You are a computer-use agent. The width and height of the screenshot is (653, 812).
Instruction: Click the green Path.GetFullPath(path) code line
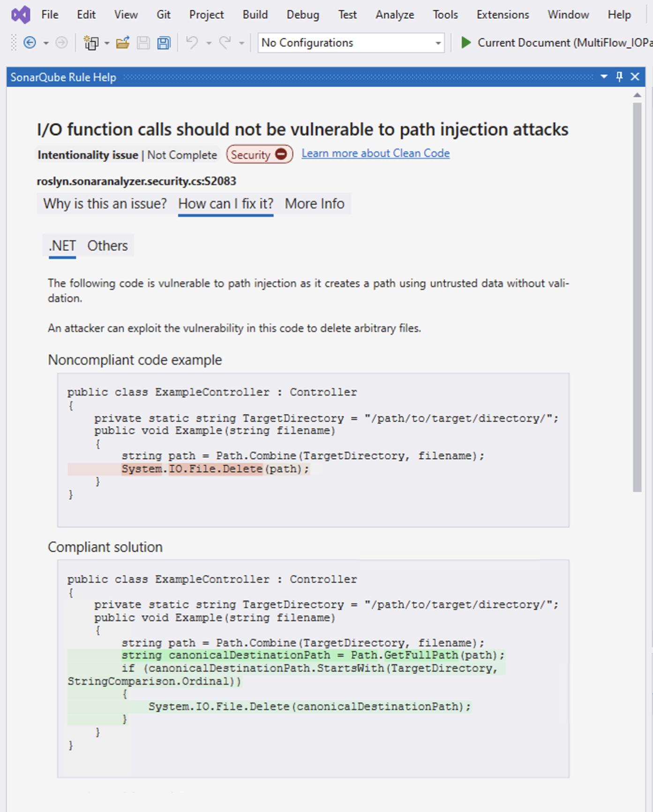[313, 655]
